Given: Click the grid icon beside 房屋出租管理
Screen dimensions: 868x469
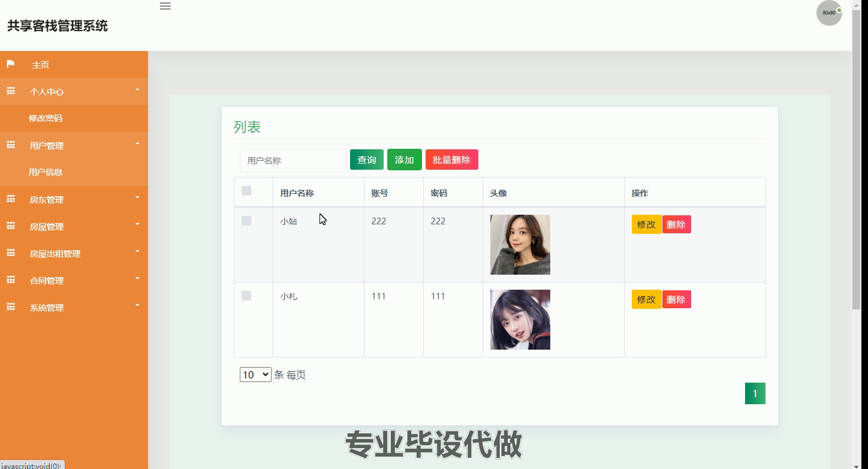Looking at the screenshot, I should tap(11, 253).
